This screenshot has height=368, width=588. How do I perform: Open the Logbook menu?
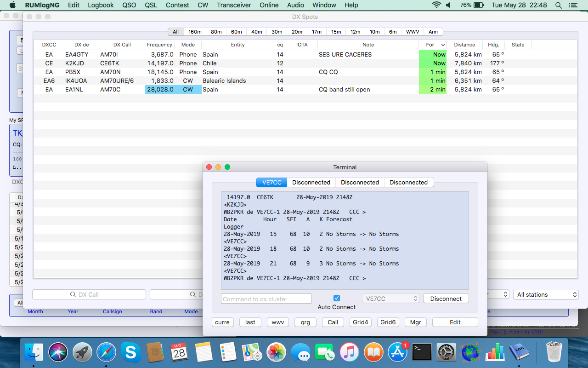pos(101,5)
